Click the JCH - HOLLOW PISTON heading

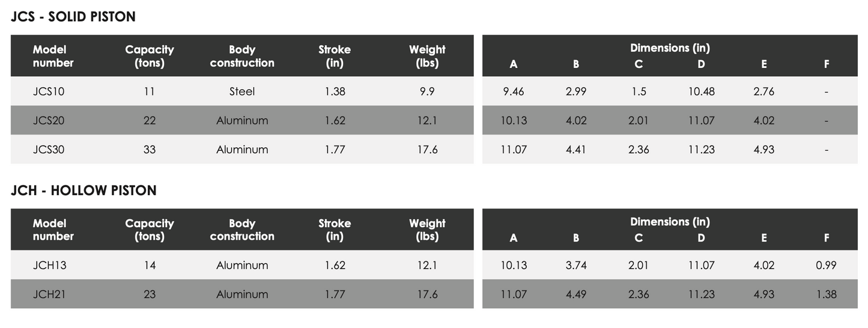pyautogui.click(x=83, y=190)
